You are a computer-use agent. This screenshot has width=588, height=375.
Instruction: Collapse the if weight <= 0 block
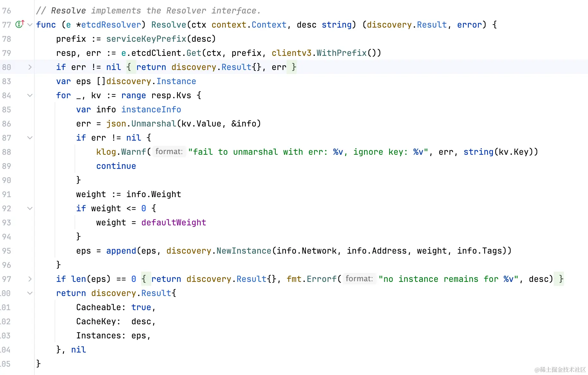(x=30, y=208)
